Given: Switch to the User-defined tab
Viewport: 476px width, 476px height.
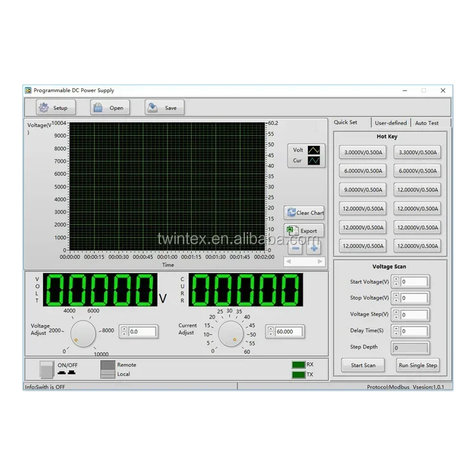Looking at the screenshot, I should (390, 123).
